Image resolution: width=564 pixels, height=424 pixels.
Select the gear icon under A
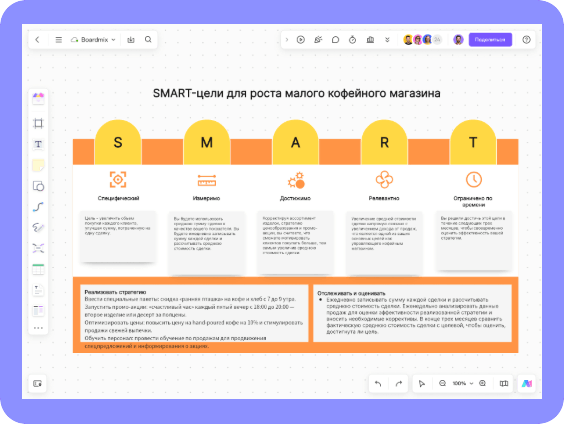pyautogui.click(x=296, y=180)
